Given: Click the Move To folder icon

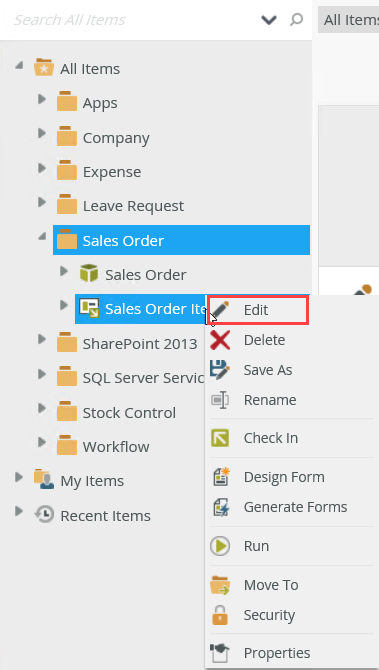Looking at the screenshot, I should point(220,585).
